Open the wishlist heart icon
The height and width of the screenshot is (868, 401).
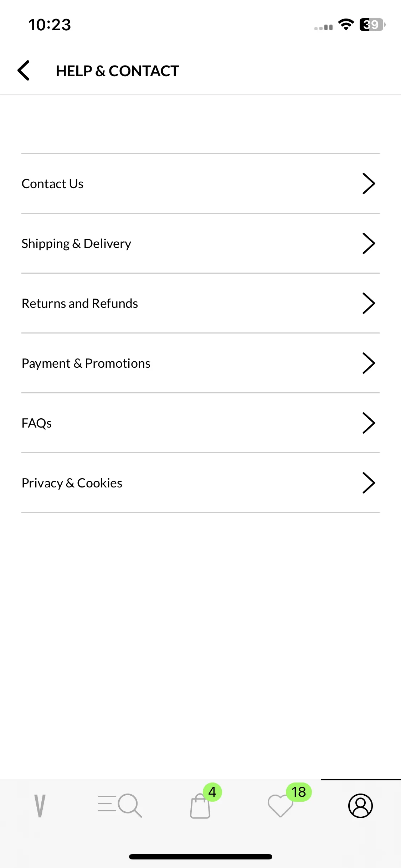pos(280,806)
